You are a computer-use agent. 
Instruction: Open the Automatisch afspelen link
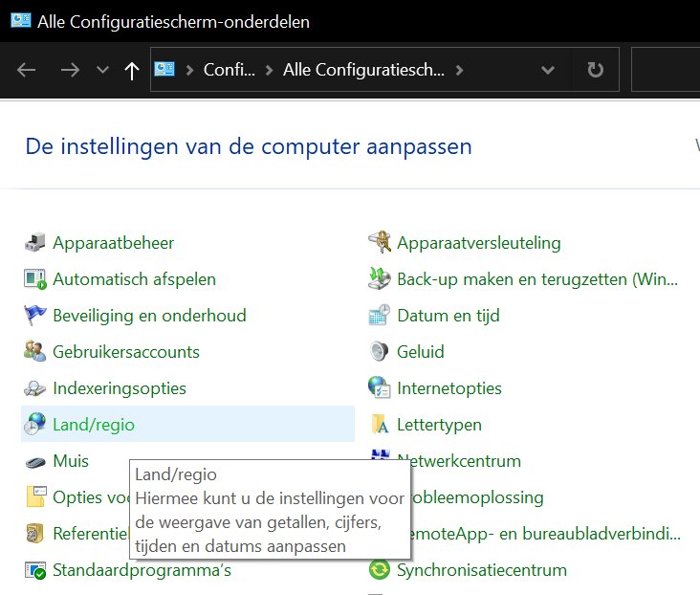pyautogui.click(x=135, y=279)
